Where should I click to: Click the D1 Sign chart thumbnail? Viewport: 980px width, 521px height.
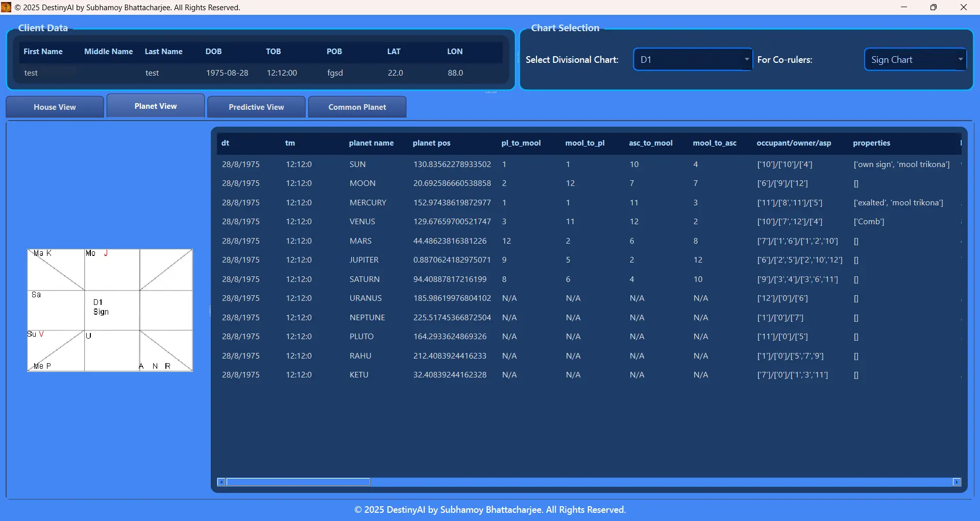(x=110, y=310)
